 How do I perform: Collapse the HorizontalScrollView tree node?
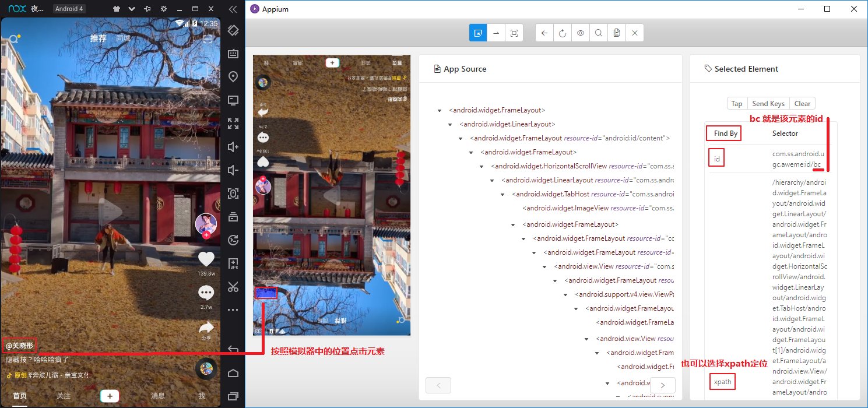click(x=482, y=167)
